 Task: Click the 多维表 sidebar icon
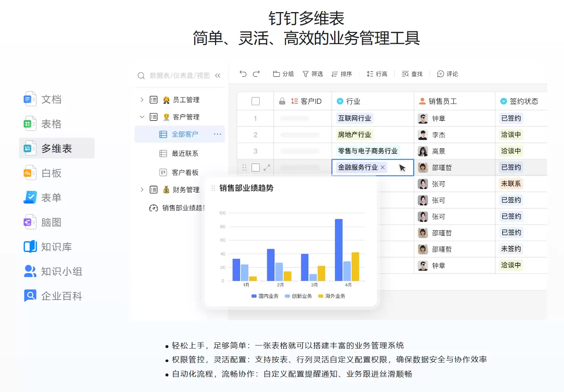[x=30, y=148]
